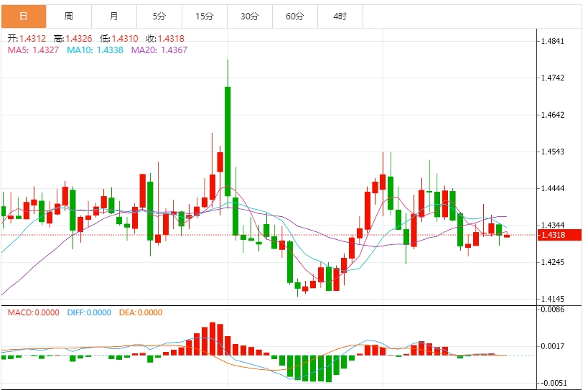Click the current price tag 1.4318
The width and height of the screenshot is (588, 390).
[559, 235]
